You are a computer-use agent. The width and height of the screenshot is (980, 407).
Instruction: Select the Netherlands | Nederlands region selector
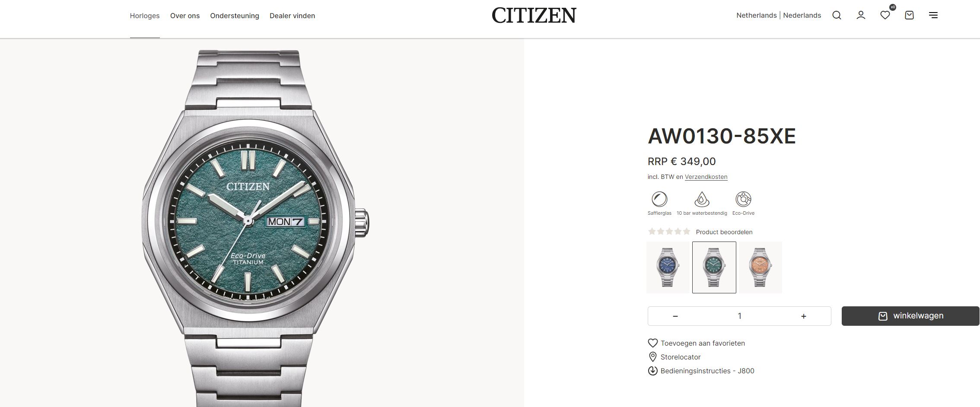[779, 16]
